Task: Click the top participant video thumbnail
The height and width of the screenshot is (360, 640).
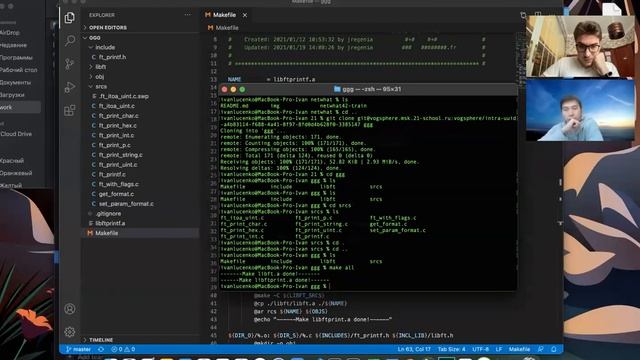Action: coord(580,46)
